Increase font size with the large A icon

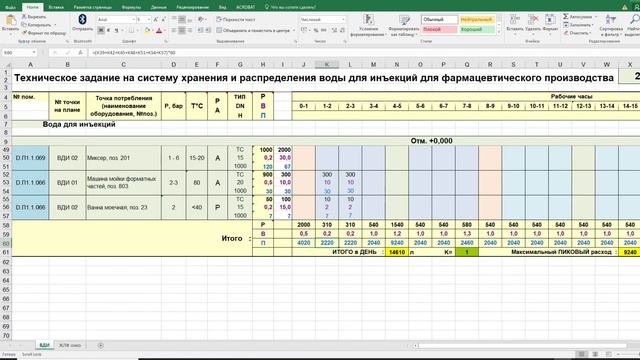pyautogui.click(x=156, y=19)
